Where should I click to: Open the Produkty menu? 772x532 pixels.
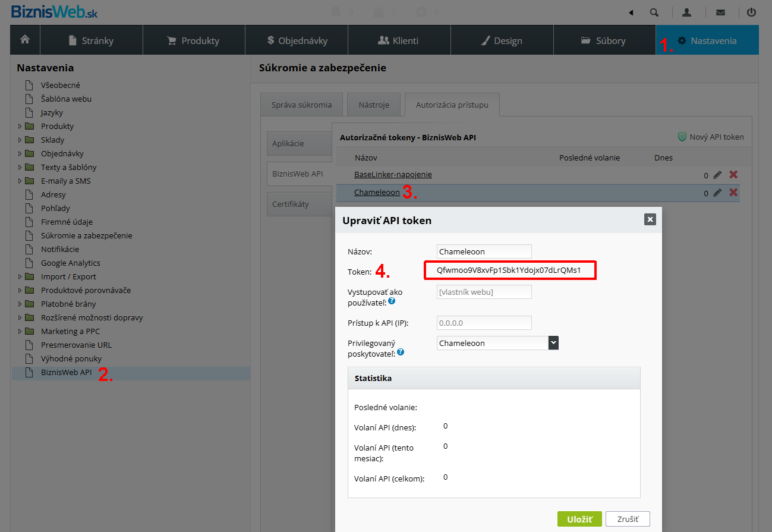coord(194,40)
